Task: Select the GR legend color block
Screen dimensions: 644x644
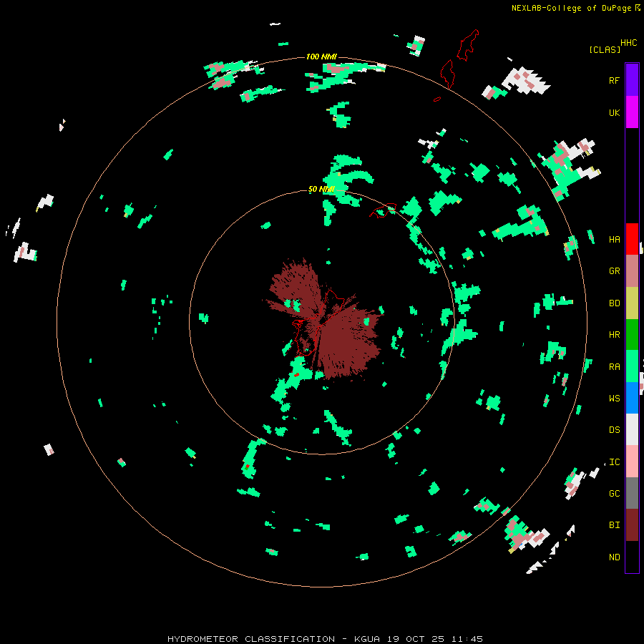Action: tap(632, 270)
